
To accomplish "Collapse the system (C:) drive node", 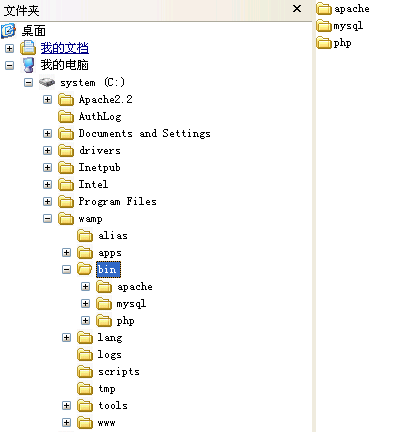I will click(29, 82).
